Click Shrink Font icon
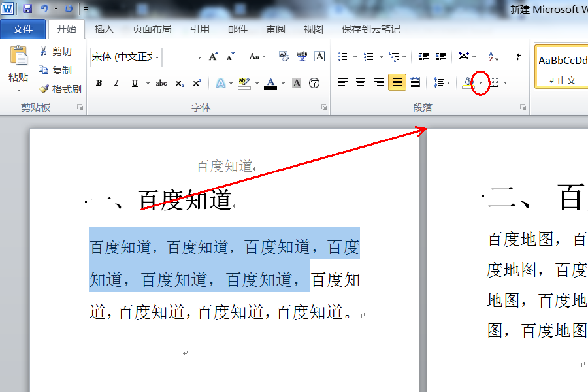The image size is (588, 392). point(230,57)
